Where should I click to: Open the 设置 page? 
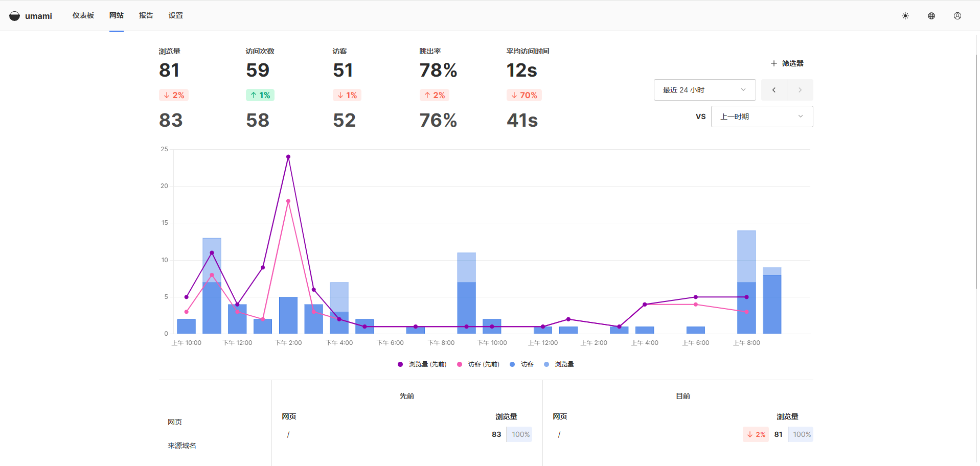[x=175, y=16]
